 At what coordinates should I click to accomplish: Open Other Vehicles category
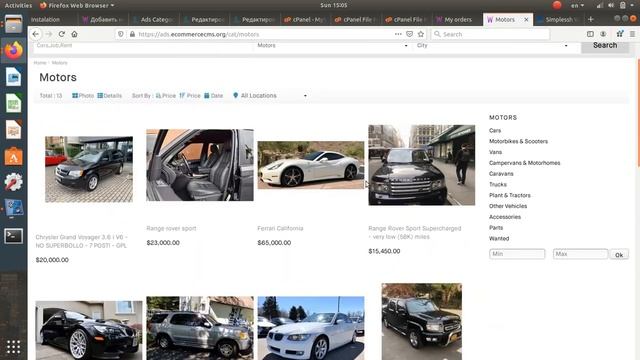click(508, 206)
